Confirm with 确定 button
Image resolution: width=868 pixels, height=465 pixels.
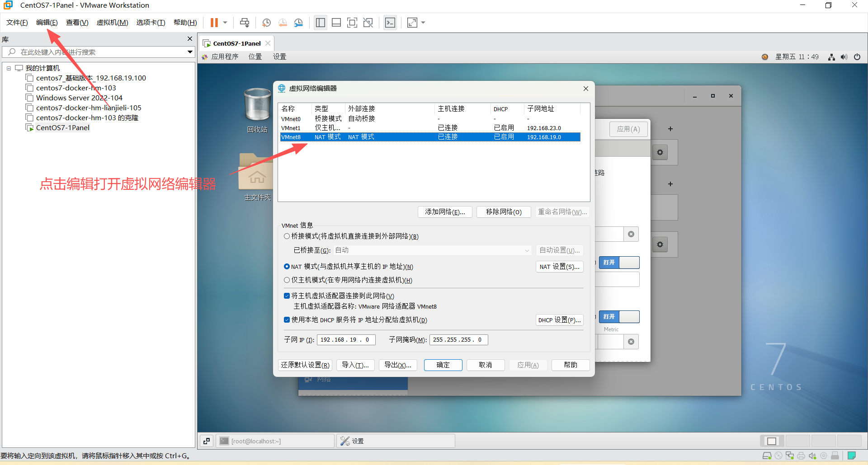[443, 365]
